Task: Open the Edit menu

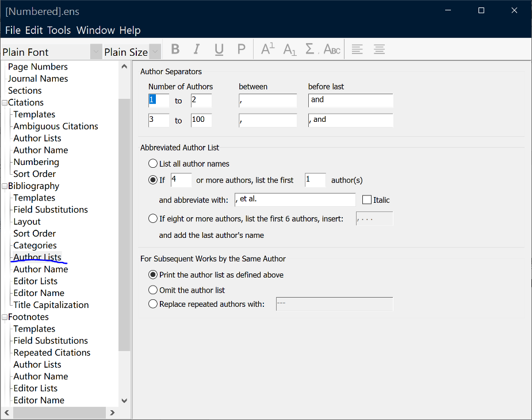Action: pyautogui.click(x=36, y=30)
